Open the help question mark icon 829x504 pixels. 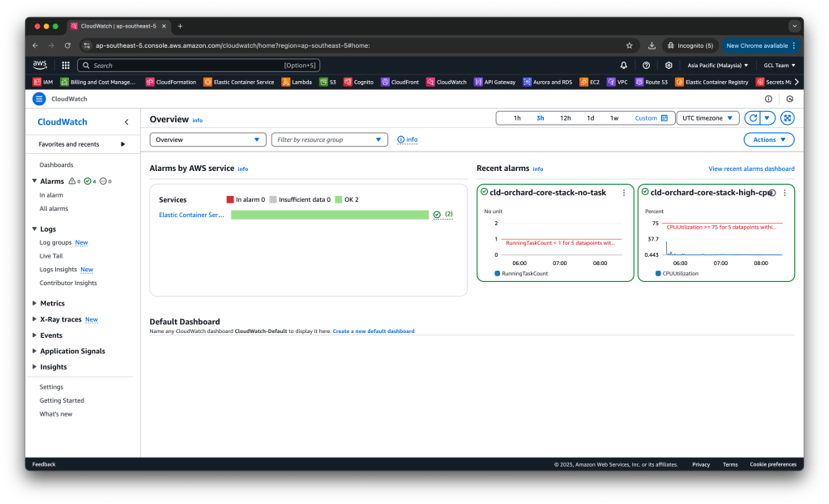(x=646, y=65)
